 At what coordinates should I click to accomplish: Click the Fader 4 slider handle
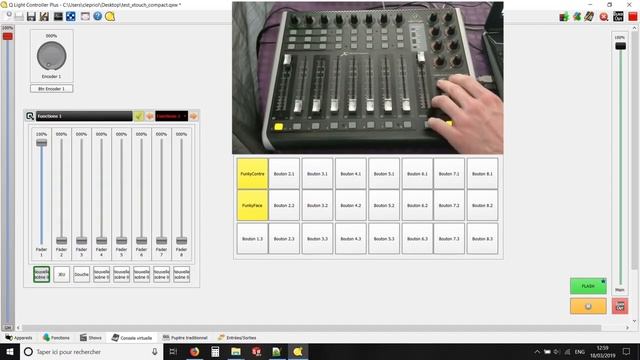[102, 240]
